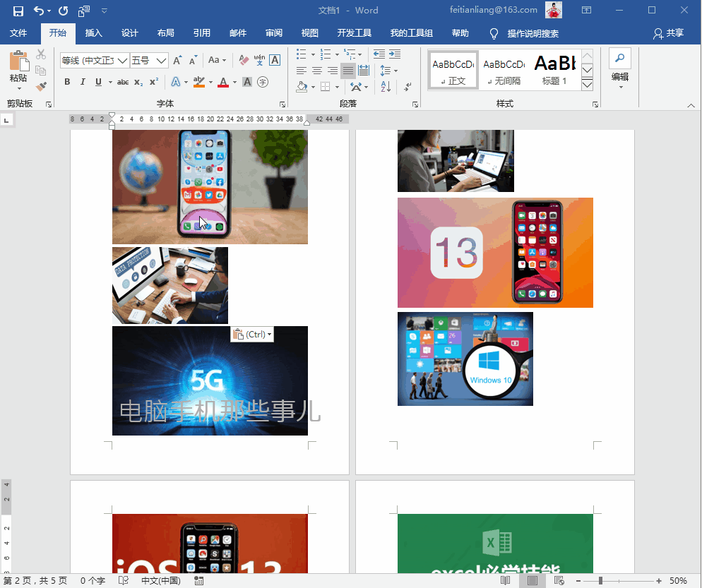This screenshot has width=702, height=588.
Task: Open the 布局 ribbon tab
Action: click(166, 33)
